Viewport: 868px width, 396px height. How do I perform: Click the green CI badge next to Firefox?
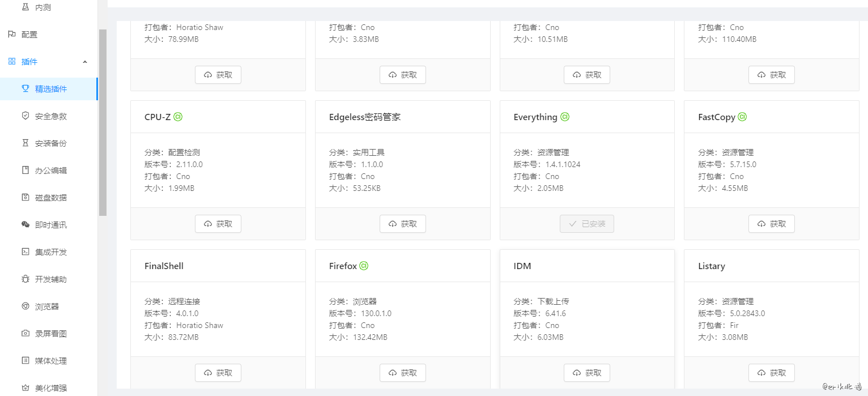coord(364,266)
